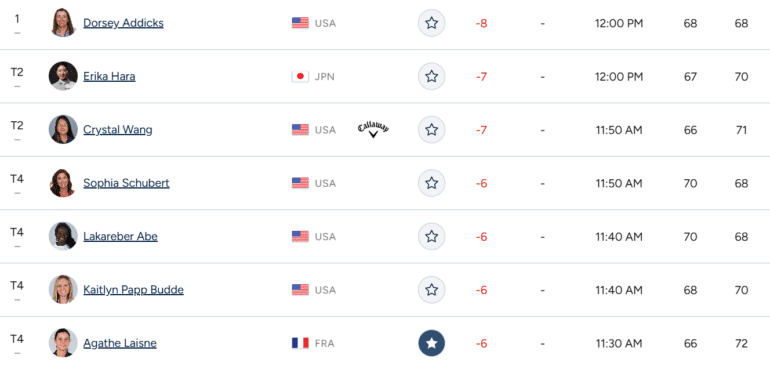Add Sophia Schubert to favorites
The height and width of the screenshot is (366, 770).
431,183
